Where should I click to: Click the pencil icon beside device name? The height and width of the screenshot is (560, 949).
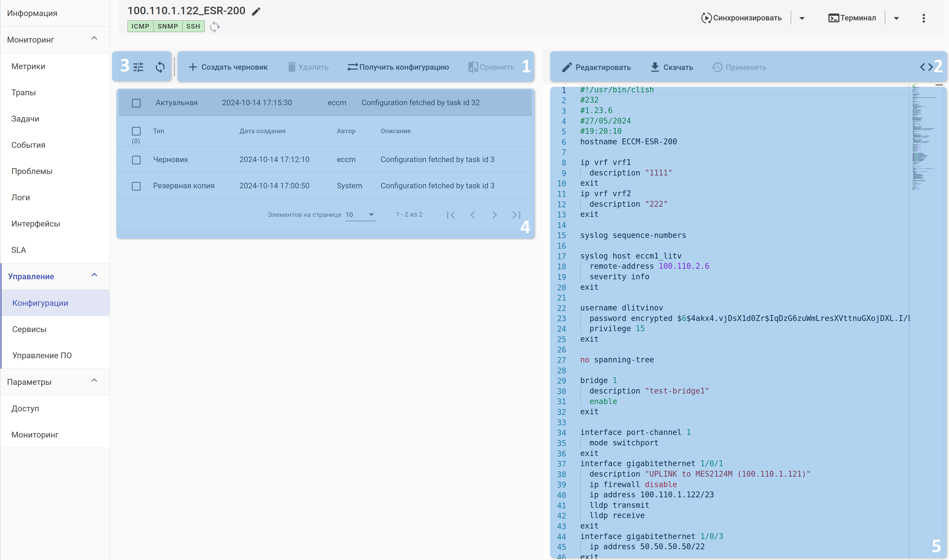tap(256, 11)
